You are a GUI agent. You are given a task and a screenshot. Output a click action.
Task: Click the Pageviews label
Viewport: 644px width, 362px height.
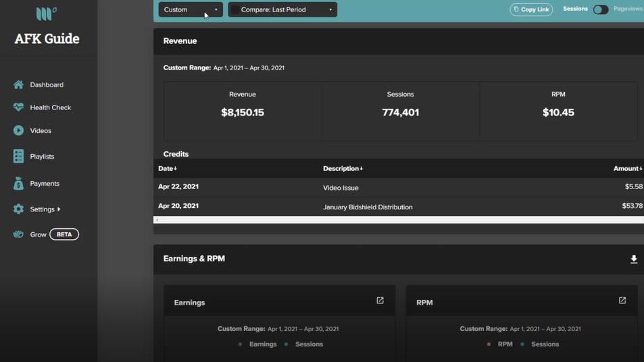point(628,9)
